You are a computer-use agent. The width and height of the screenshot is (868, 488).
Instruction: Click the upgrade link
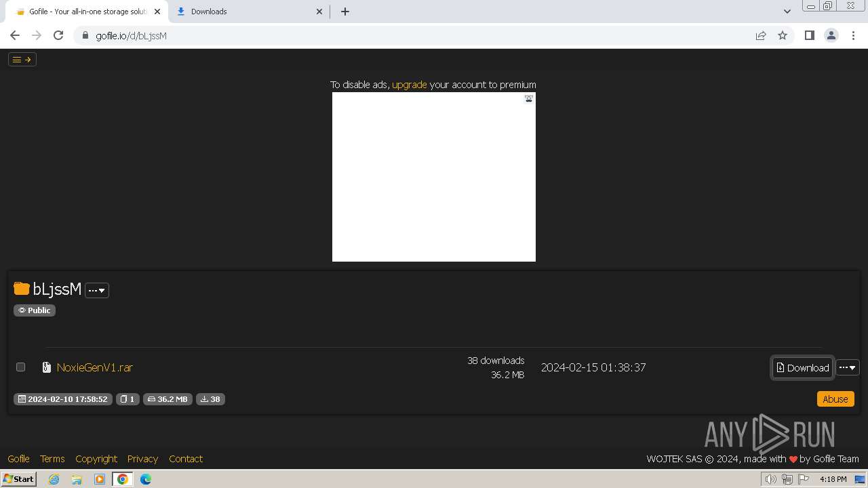click(410, 85)
